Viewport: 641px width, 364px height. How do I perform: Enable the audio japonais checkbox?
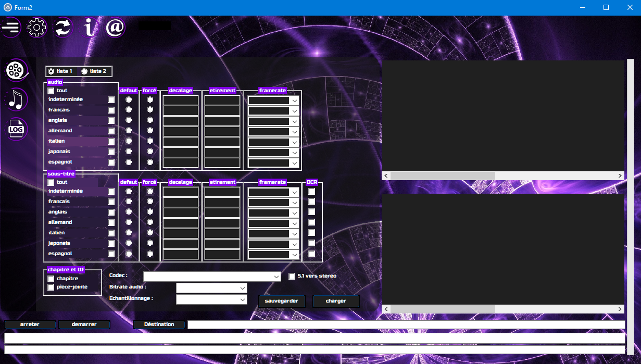(x=111, y=152)
